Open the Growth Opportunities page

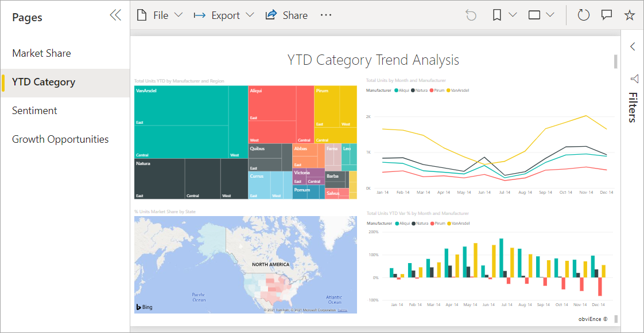click(60, 139)
